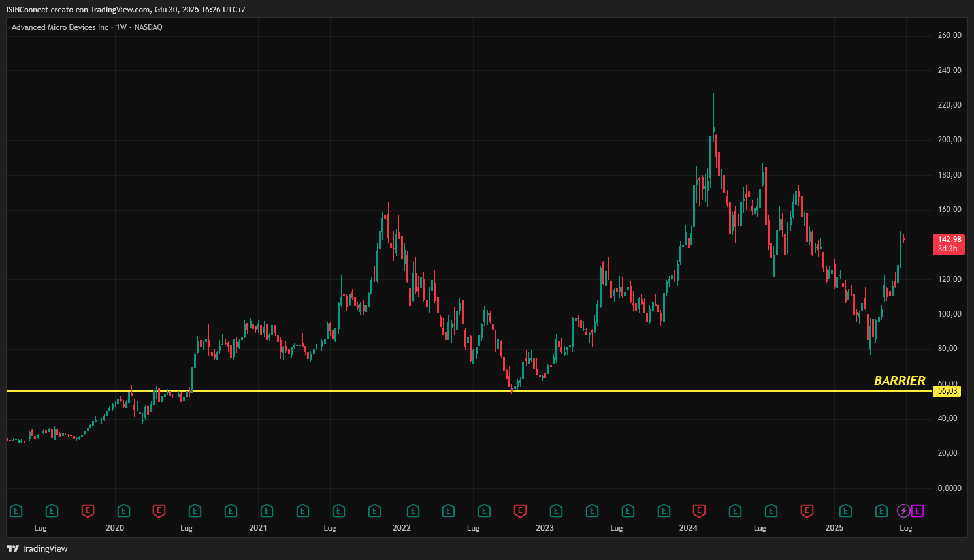The image size is (974, 560).
Task: Select the 2022 time axis label
Action: point(401,528)
